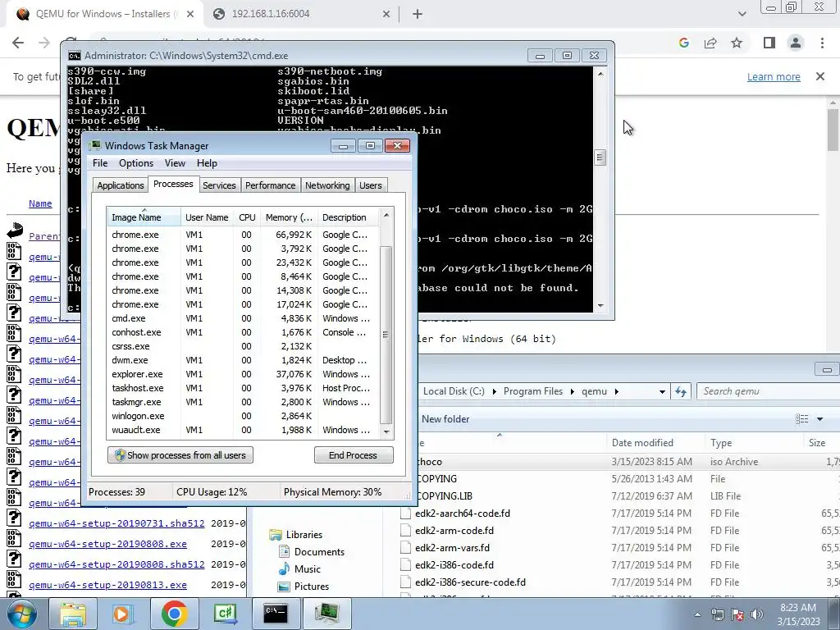Screen dimensions: 840x630
Task: Click the Parent directory back-arrow icon
Action: click(x=15, y=231)
